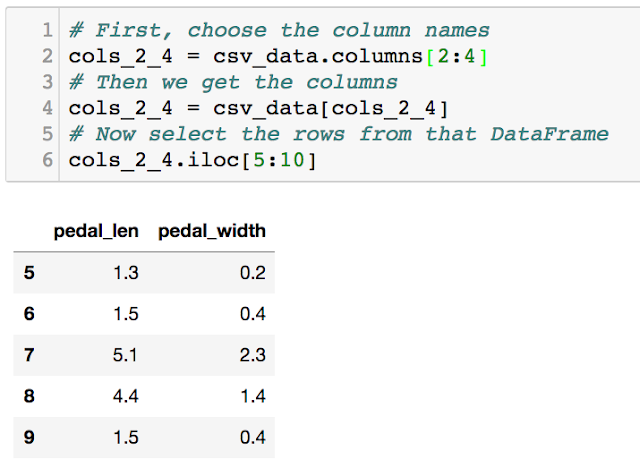Select row index 9 in output table
This screenshot has width=640, height=468.
click(29, 437)
